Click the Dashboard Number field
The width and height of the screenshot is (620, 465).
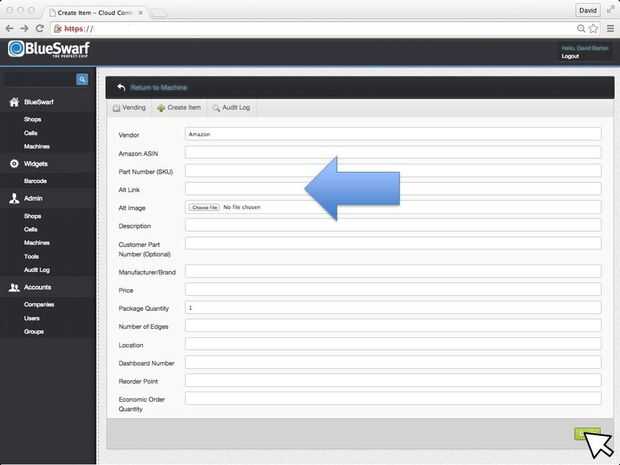click(x=393, y=363)
